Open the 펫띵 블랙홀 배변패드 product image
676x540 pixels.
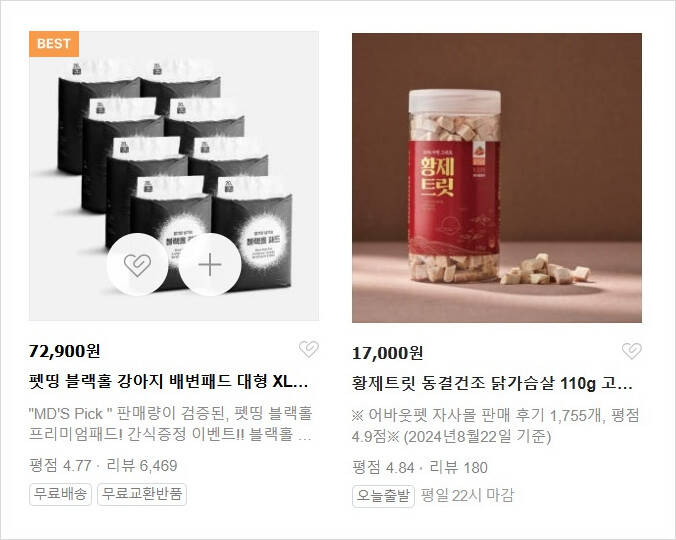(x=174, y=176)
